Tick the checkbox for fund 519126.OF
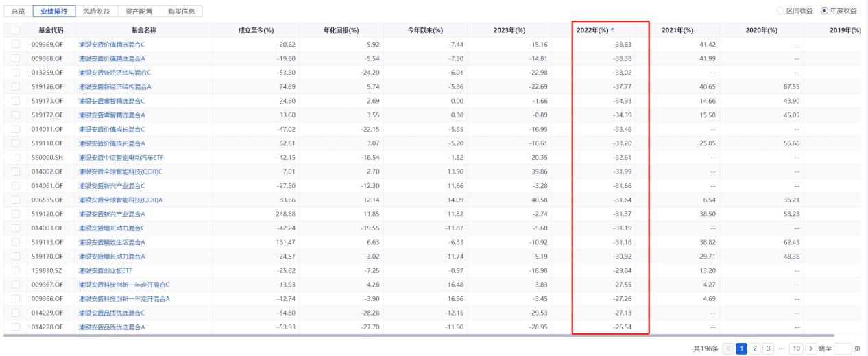The height and width of the screenshot is (356, 868). coord(15,86)
